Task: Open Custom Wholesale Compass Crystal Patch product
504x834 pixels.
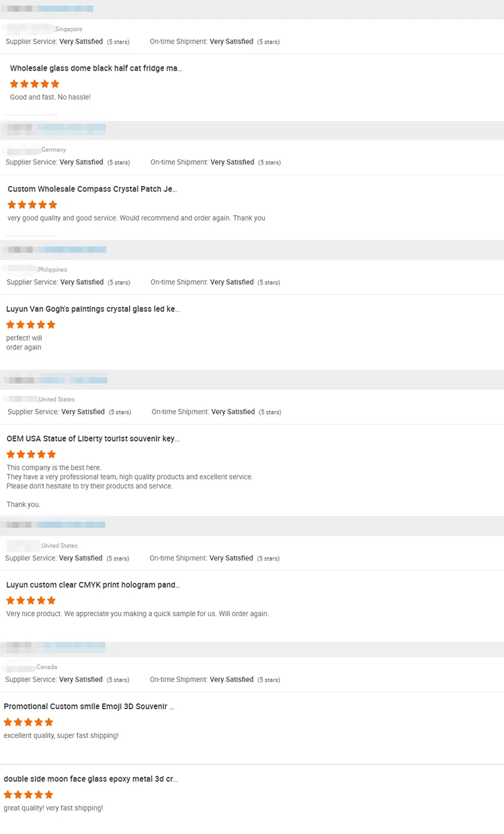Action: 93,190
